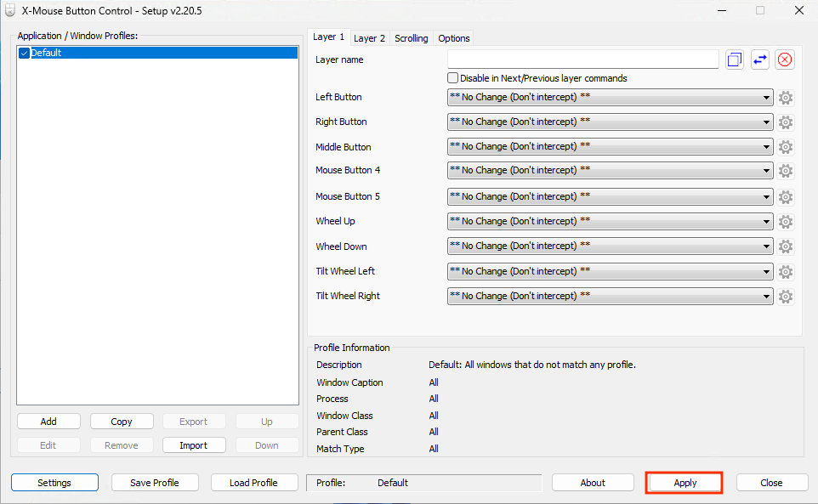818x504 pixels.
Task: Click the 'Application / Window Profiles:' label
Action: (x=77, y=36)
